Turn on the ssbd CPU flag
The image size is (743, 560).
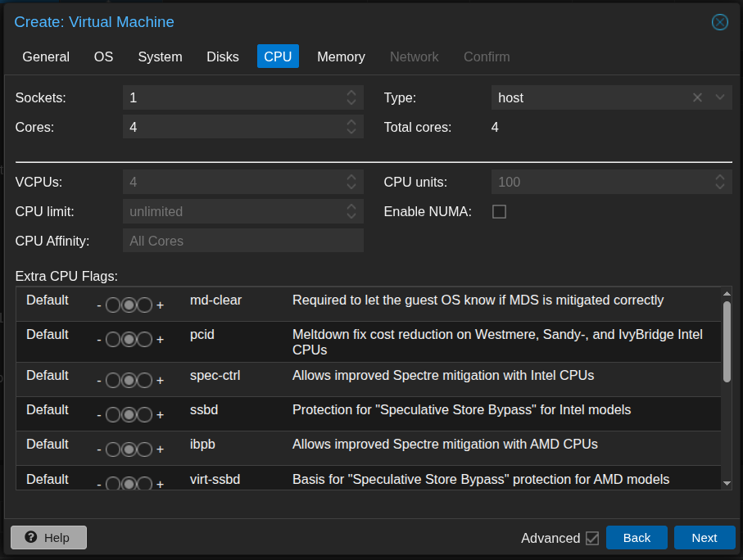pos(145,414)
